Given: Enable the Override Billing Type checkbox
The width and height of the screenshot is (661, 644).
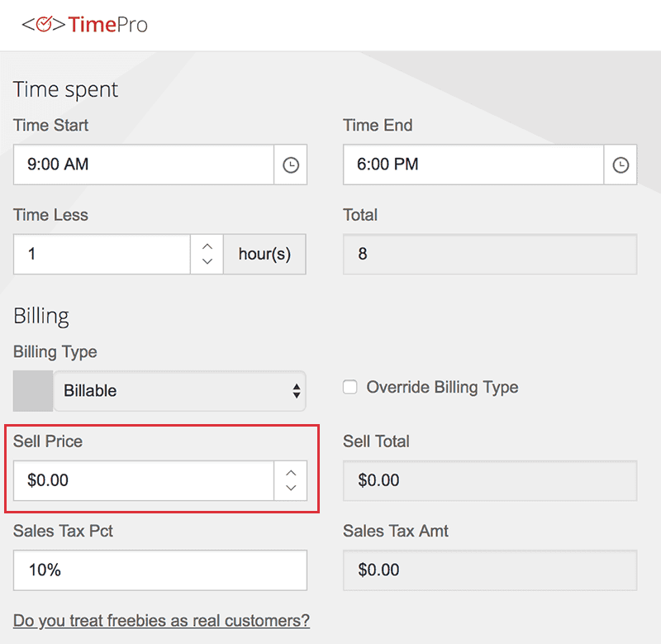Looking at the screenshot, I should tap(350, 388).
